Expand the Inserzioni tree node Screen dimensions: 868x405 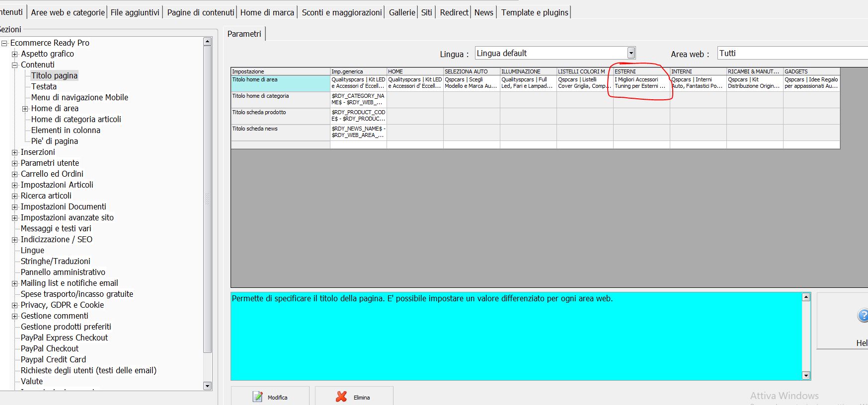click(x=15, y=152)
